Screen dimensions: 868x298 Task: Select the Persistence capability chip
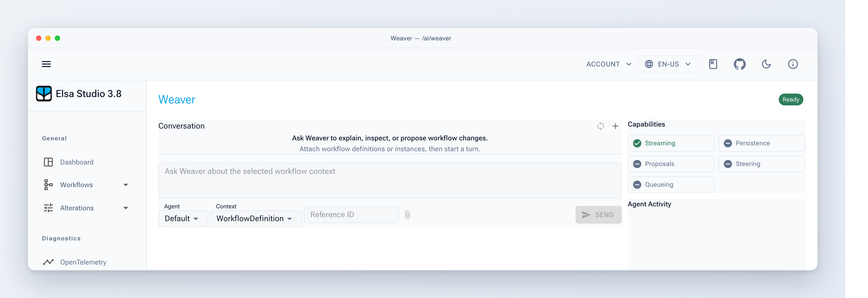point(761,143)
